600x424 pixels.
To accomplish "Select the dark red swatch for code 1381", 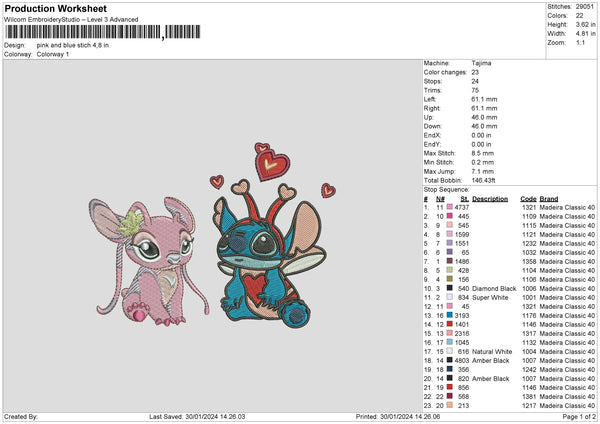I will tap(450, 396).
